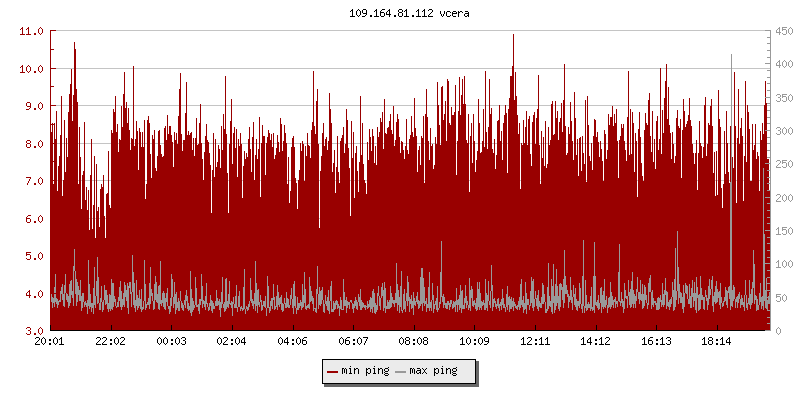Viewport: 800px width, 400px height.
Task: Pick the 04:06 time axis label
Action: pos(292,341)
